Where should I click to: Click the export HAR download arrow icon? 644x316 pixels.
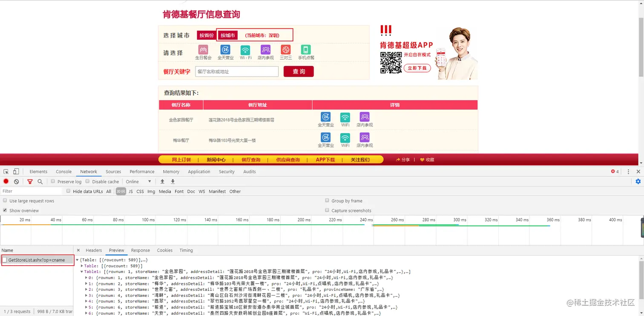click(x=172, y=181)
